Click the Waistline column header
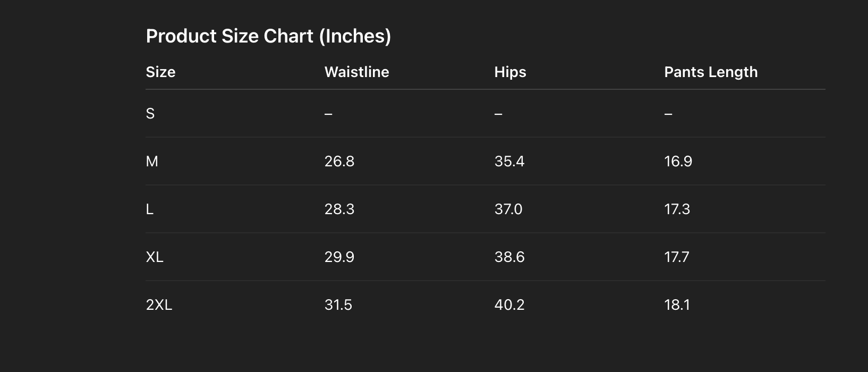 point(356,72)
